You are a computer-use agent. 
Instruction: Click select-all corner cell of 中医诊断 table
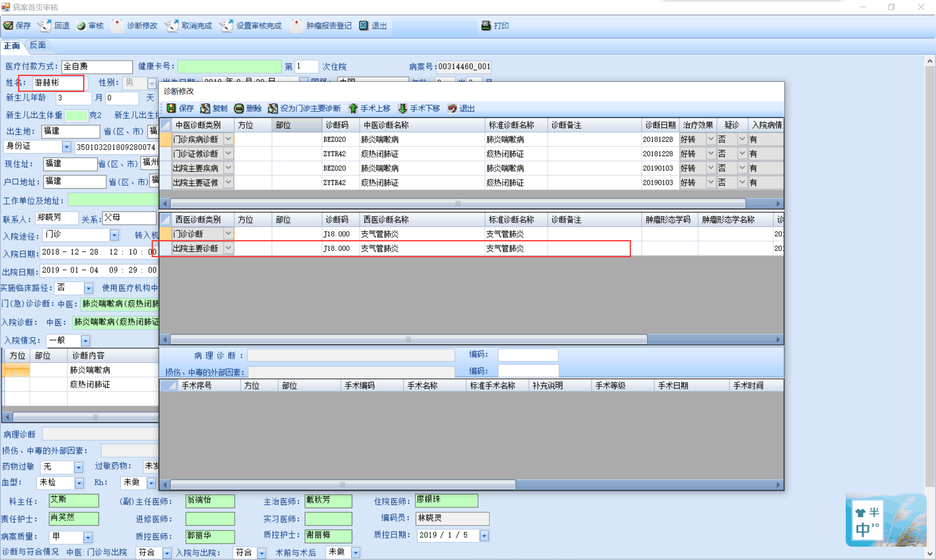pos(165,125)
